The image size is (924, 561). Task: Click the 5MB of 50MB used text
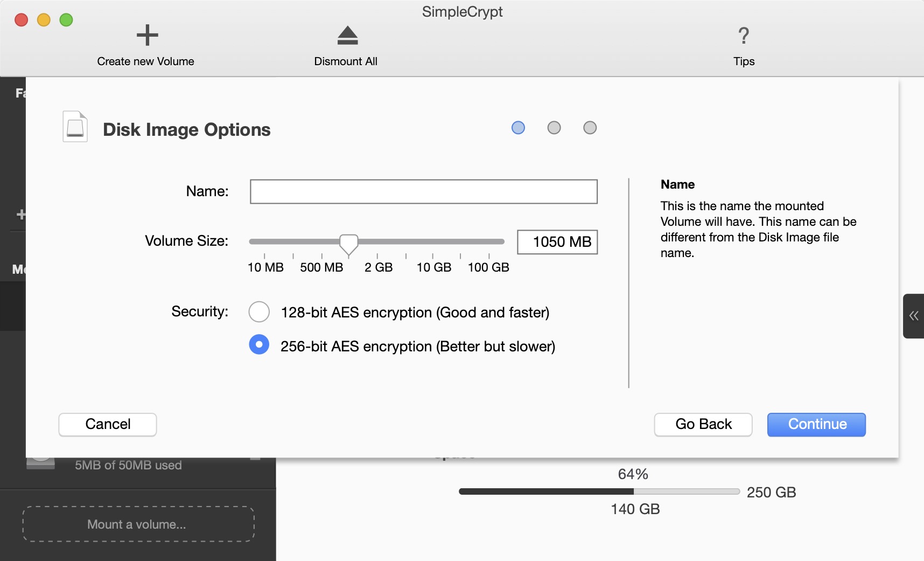tap(128, 465)
